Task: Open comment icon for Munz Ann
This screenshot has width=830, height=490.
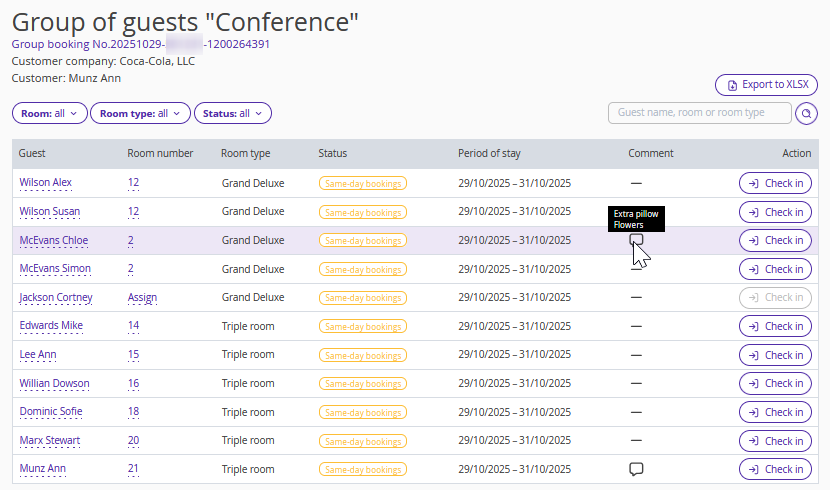Action: point(636,469)
